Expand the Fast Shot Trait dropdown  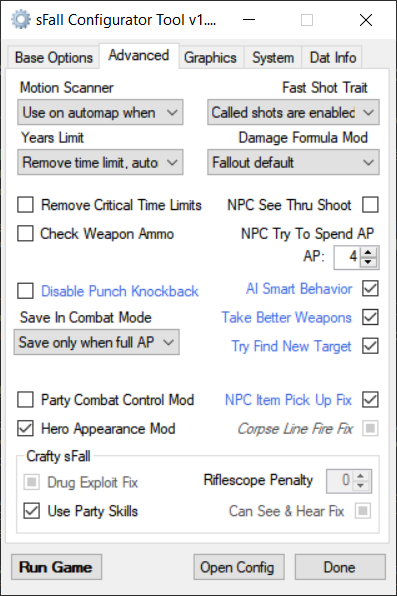point(293,113)
